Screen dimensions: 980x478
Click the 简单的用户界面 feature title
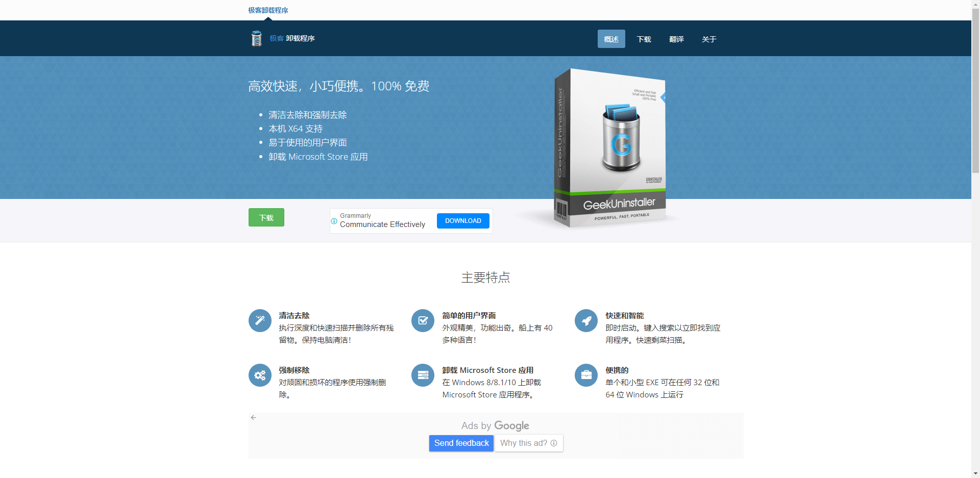pos(469,316)
